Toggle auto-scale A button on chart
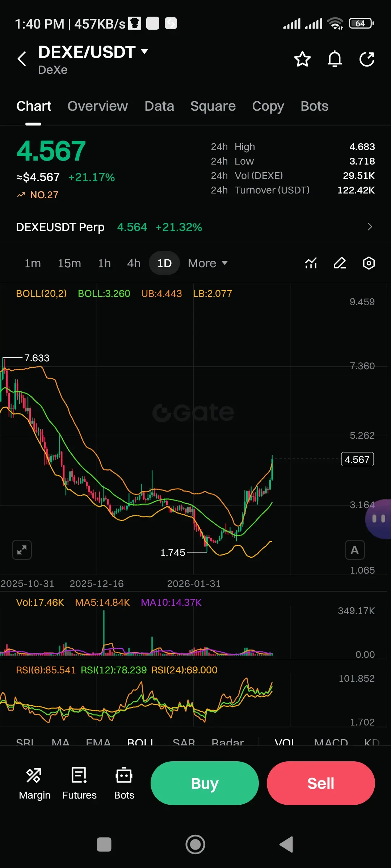Image resolution: width=391 pixels, height=868 pixels. (355, 550)
